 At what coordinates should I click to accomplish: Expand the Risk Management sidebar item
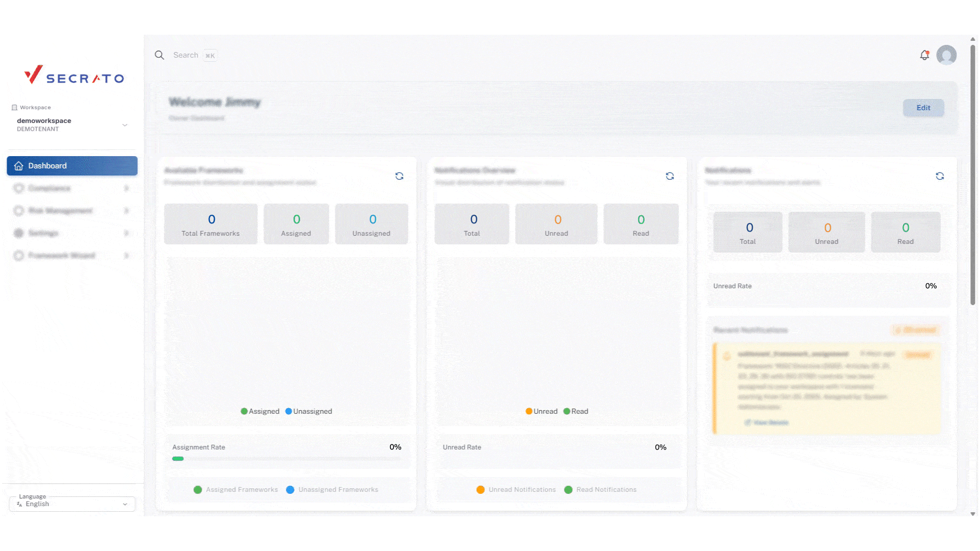click(x=61, y=211)
